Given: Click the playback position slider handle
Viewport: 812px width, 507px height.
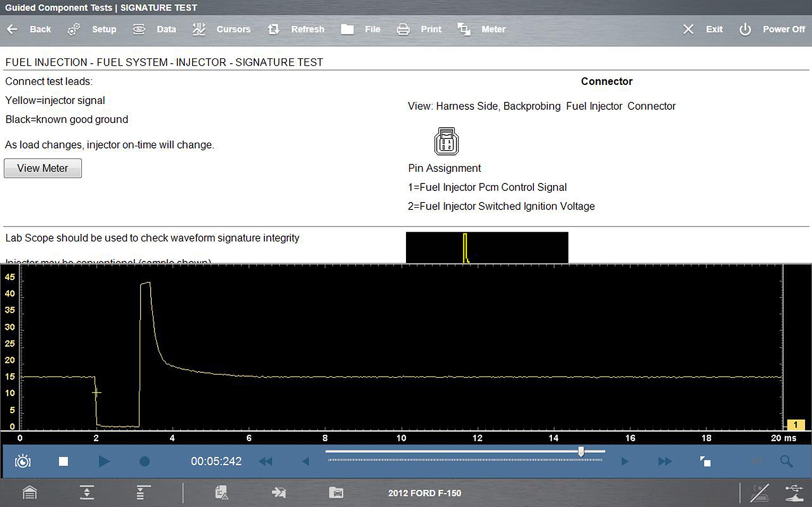Looking at the screenshot, I should [581, 451].
